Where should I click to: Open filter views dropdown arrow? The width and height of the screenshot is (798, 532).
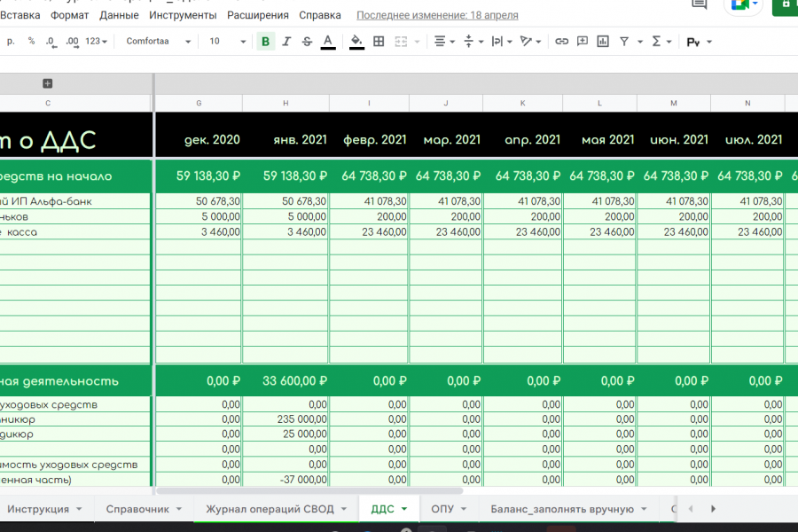click(639, 42)
